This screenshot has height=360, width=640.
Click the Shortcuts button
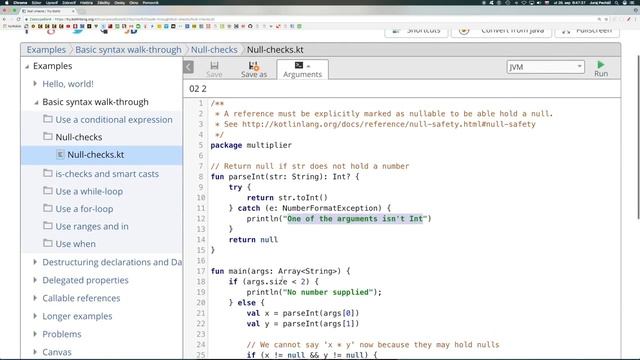point(416,31)
